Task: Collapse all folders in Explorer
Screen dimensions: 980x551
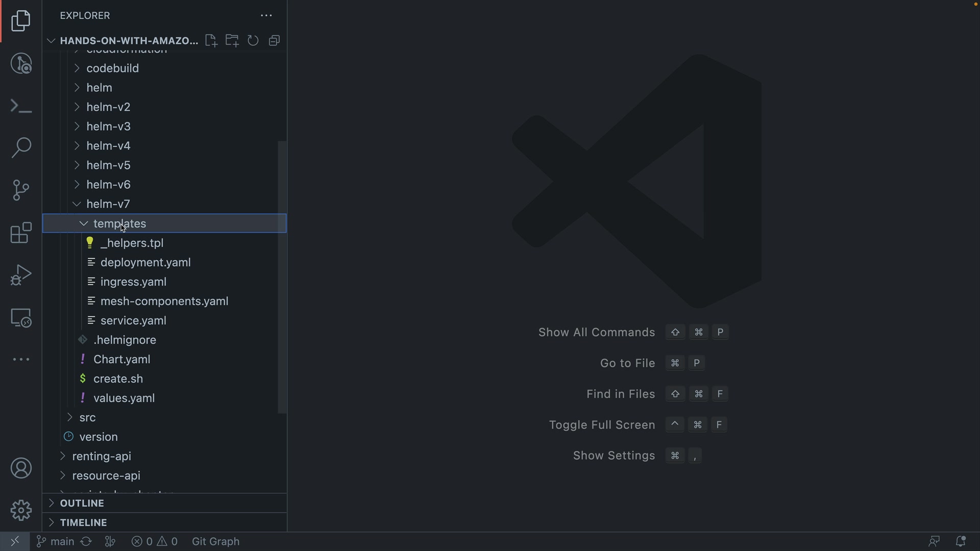Action: pos(275,41)
